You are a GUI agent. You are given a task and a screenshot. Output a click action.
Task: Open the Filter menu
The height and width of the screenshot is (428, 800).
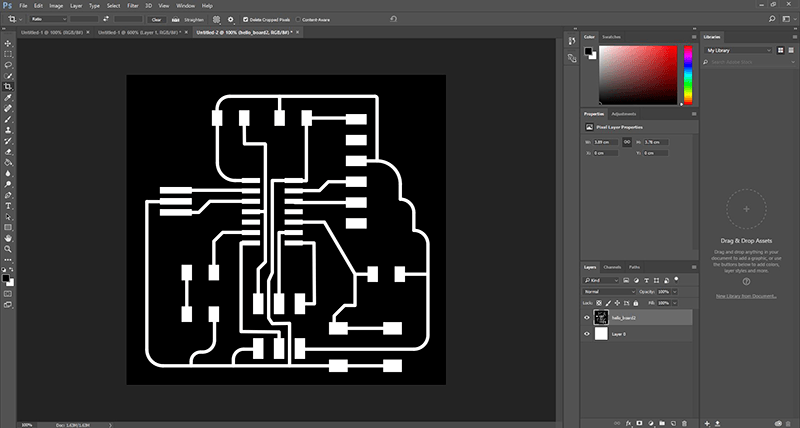(x=132, y=6)
